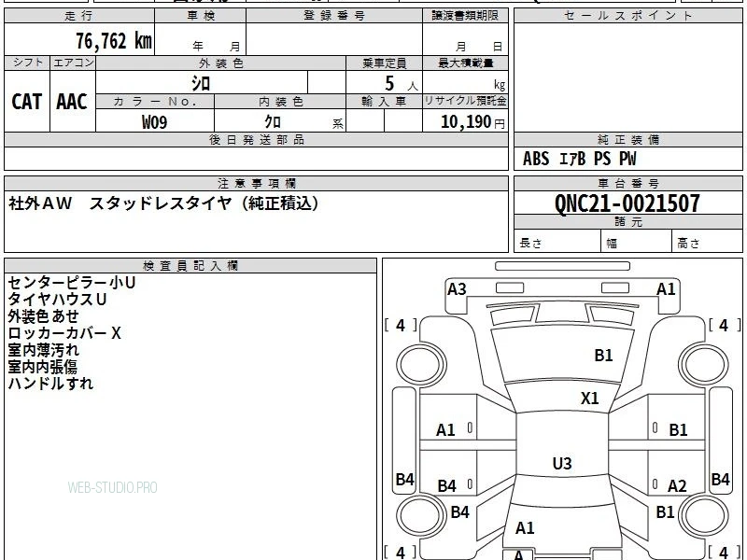Click the 諸元 header
Image resolution: width=747 pixels, height=560 pixels.
[627, 221]
